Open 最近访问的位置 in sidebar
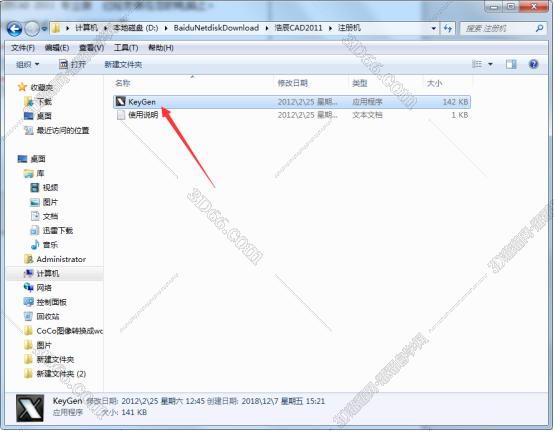This screenshot has height=431, width=554. tap(63, 130)
